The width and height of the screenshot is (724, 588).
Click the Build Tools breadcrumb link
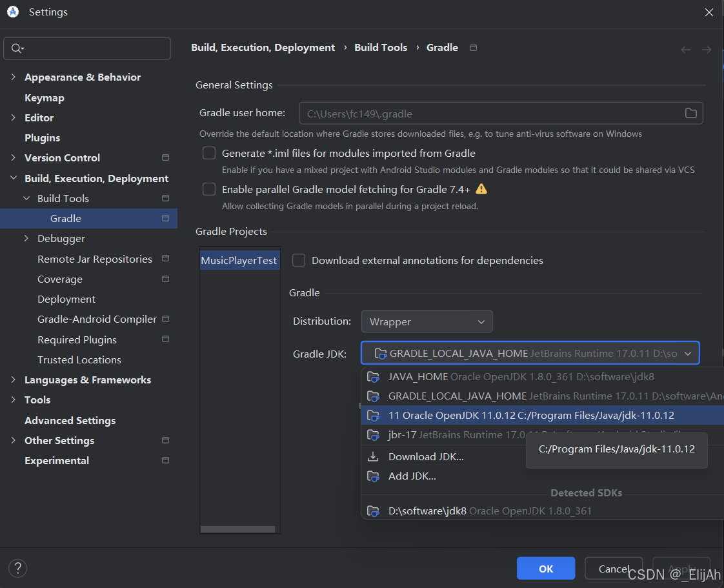pyautogui.click(x=381, y=48)
